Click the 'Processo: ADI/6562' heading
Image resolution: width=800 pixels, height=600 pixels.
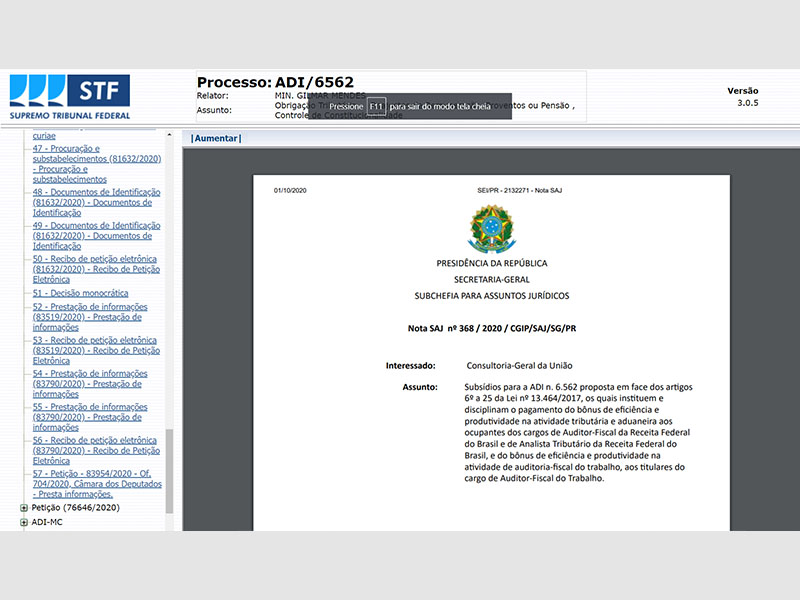(275, 82)
